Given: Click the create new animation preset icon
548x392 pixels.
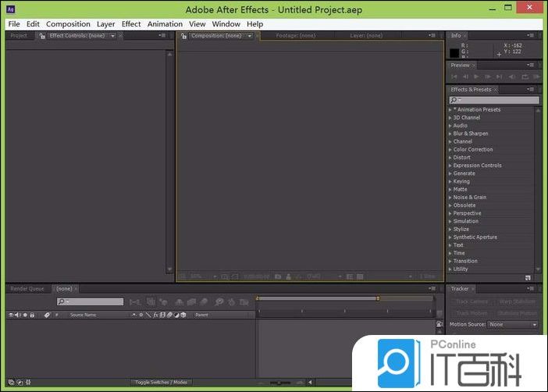Looking at the screenshot, I should point(528,278).
